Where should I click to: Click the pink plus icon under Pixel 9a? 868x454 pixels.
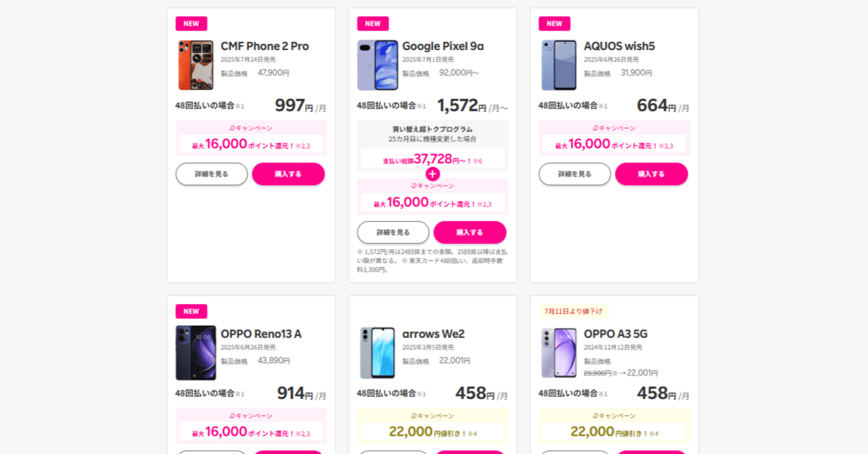(x=433, y=174)
